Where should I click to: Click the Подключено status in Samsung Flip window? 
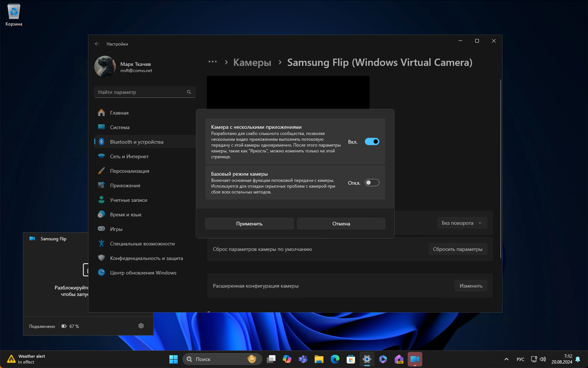[x=42, y=326]
